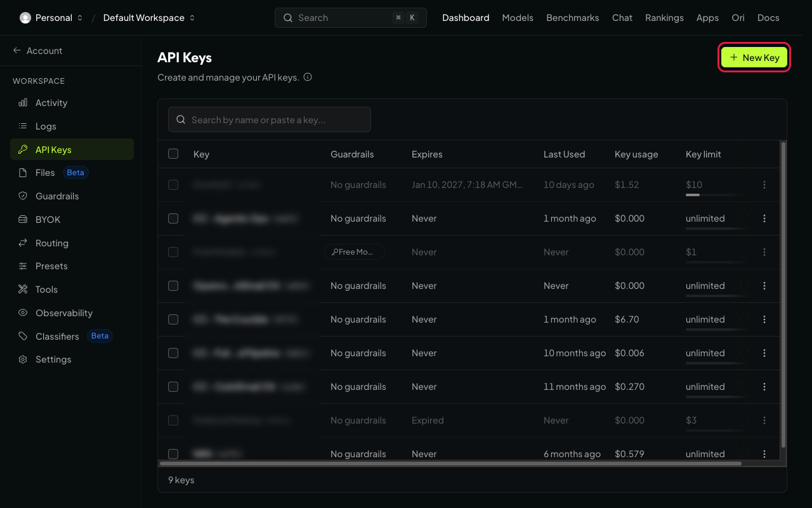Check the box for the $6.70 usage key
The image size is (812, 508).
pyautogui.click(x=173, y=319)
